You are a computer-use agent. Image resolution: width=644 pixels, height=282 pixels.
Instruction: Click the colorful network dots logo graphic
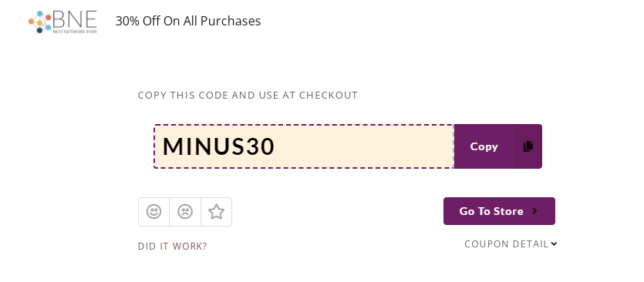pos(39,22)
